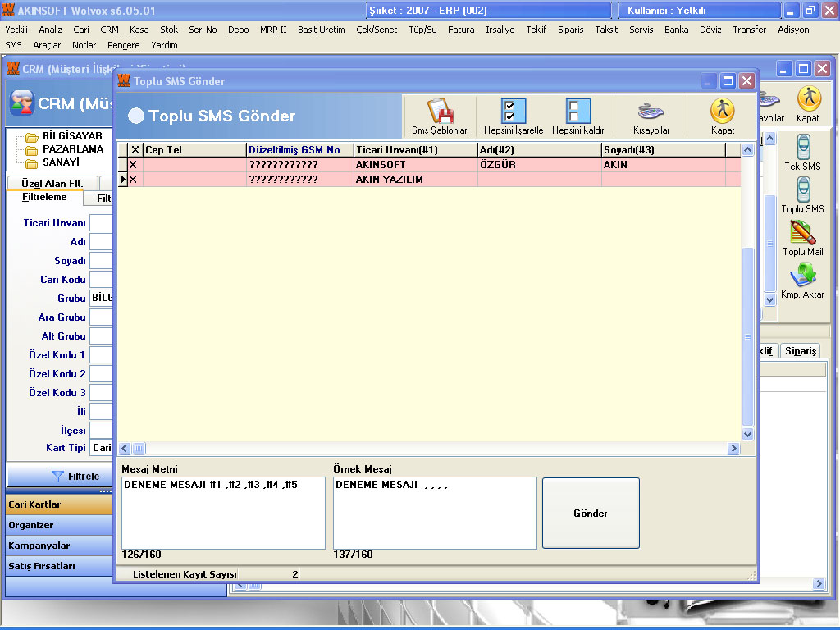Click the X selection column header

pos(135,150)
